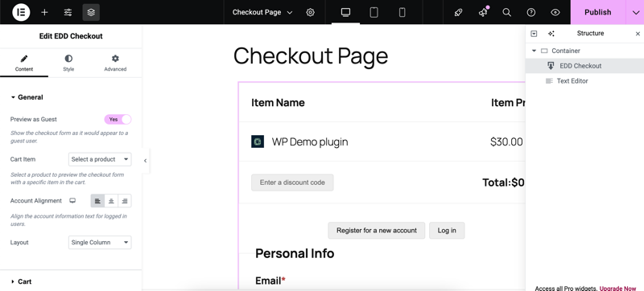Switch to tablet device view
644x291 pixels.
click(x=374, y=12)
